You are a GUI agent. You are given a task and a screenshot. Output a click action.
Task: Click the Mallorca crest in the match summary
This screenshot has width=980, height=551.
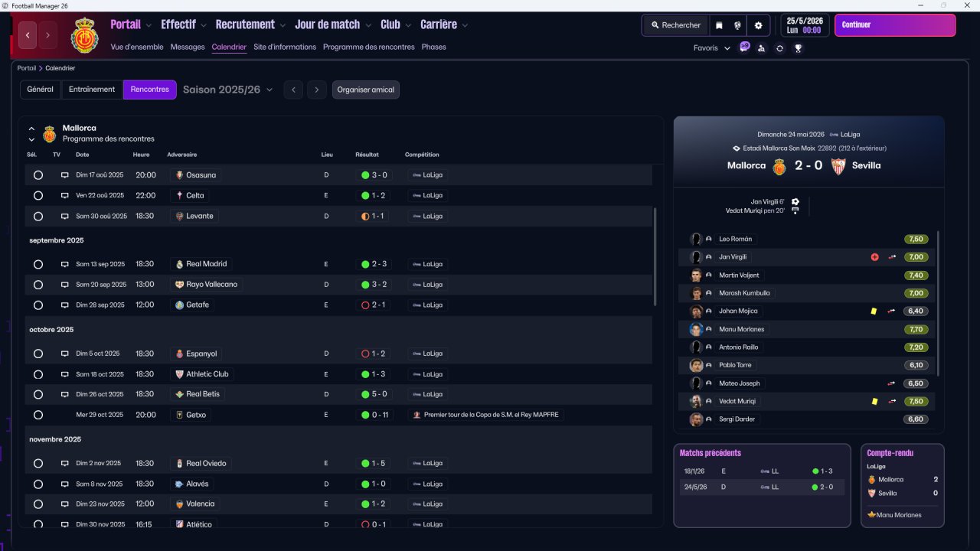779,166
